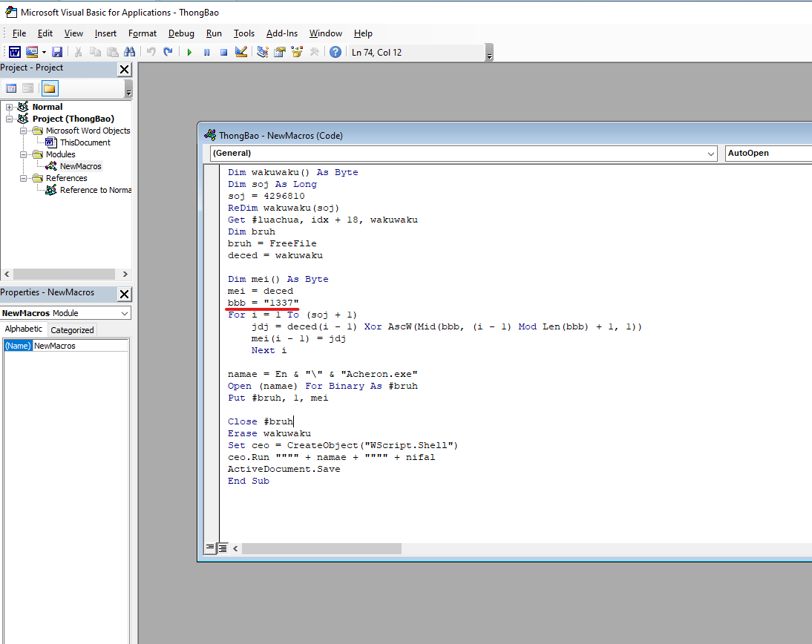Image resolution: width=812 pixels, height=644 pixels.
Task: Close the Properties panel
Action: click(124, 294)
